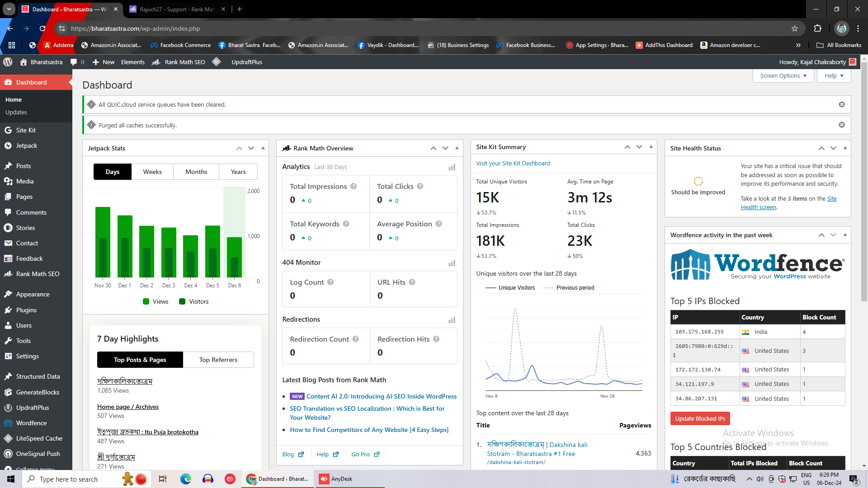Open the Help dropdown tab

[x=834, y=76]
